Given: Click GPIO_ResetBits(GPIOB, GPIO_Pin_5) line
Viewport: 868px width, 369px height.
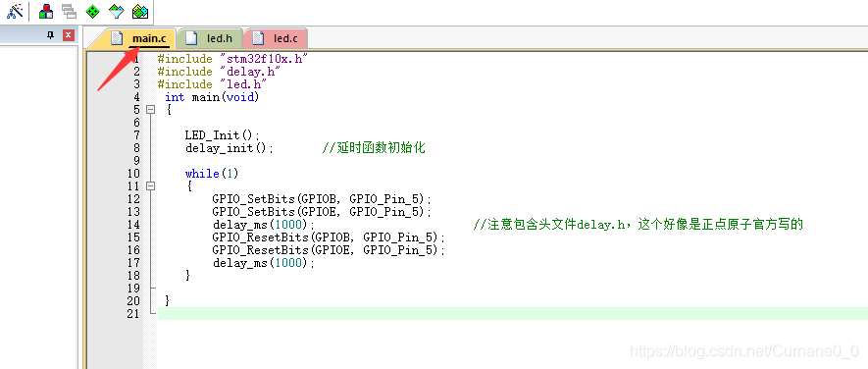Looking at the screenshot, I should pyautogui.click(x=329, y=237).
